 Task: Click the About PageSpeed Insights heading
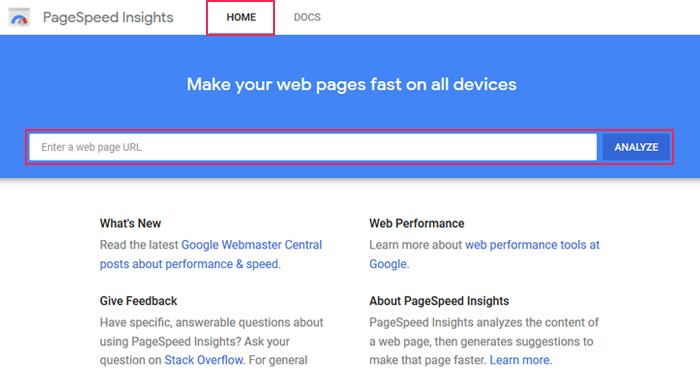439,301
